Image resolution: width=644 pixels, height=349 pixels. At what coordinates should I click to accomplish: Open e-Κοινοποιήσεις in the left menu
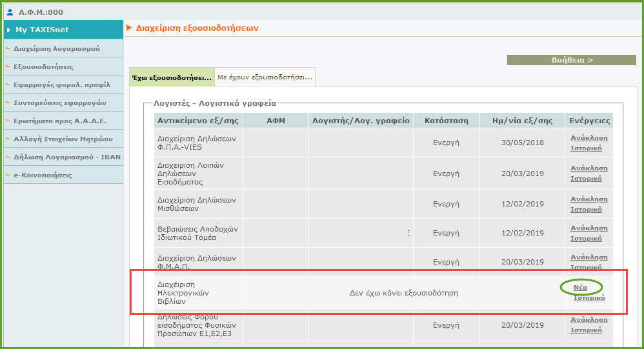43,175
